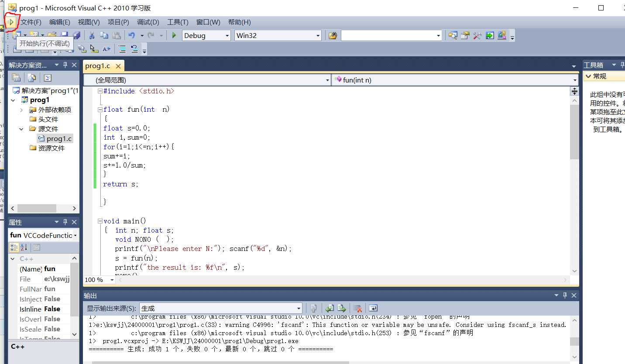The height and width of the screenshot is (364, 625).
Task: Start debugging with green play icon
Action: (174, 35)
